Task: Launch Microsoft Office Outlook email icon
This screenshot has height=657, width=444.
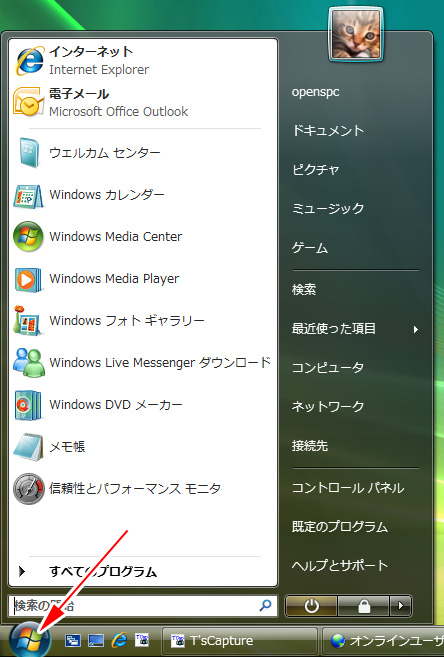Action: [28, 102]
